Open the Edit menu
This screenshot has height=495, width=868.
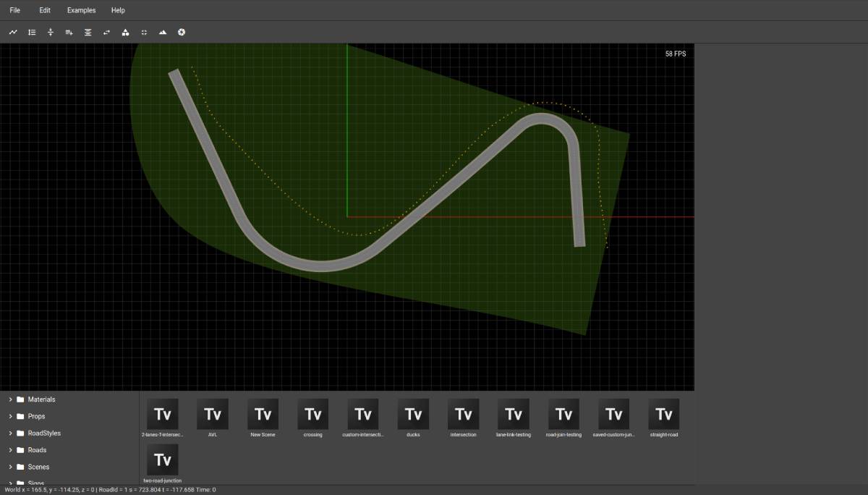tap(45, 10)
